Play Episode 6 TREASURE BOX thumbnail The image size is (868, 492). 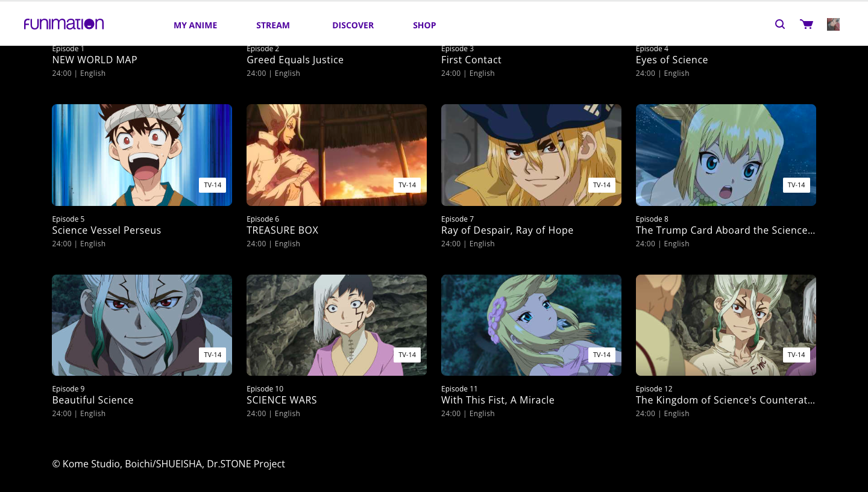tap(336, 155)
